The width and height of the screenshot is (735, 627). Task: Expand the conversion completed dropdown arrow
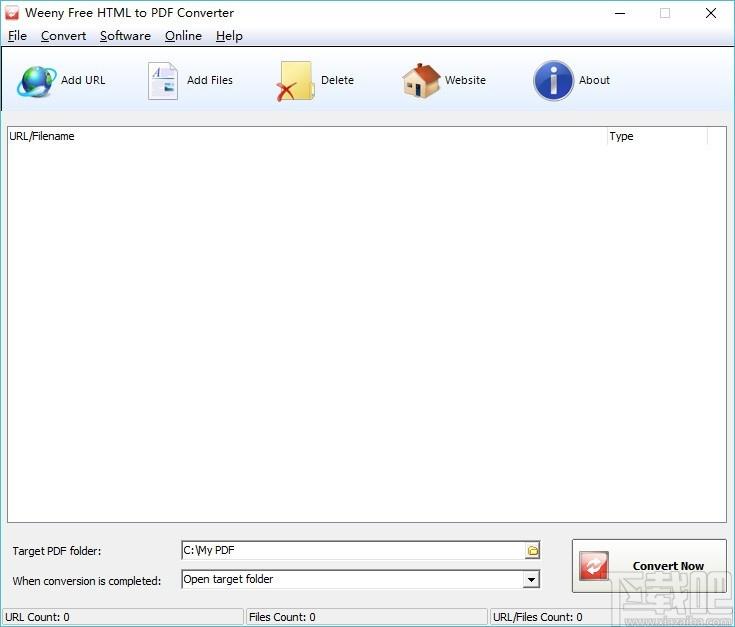(x=531, y=580)
